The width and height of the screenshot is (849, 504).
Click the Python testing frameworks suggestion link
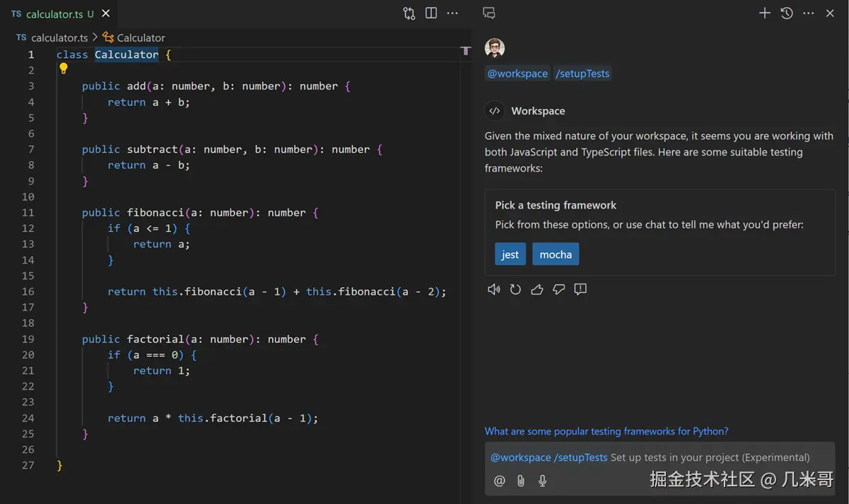[x=607, y=431]
